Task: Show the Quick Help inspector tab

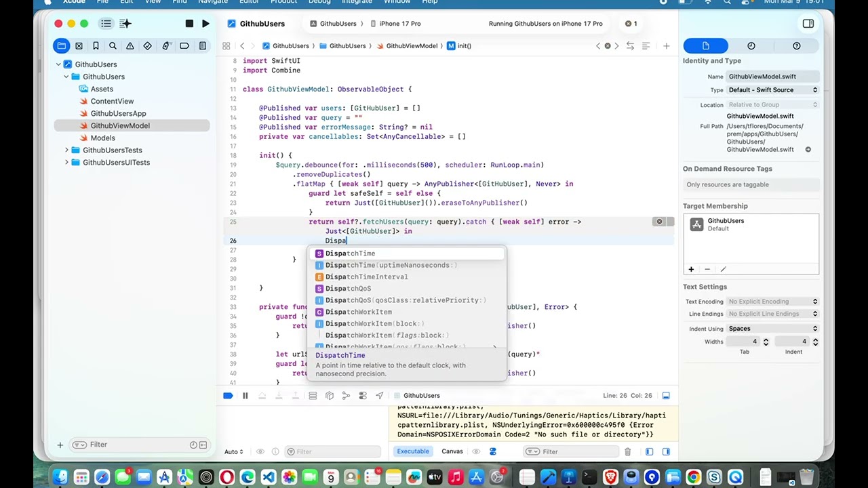Action: pos(797,46)
